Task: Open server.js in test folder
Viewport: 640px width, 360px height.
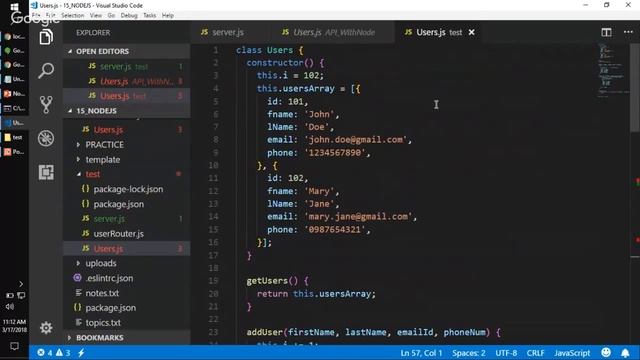Action: (x=127, y=219)
